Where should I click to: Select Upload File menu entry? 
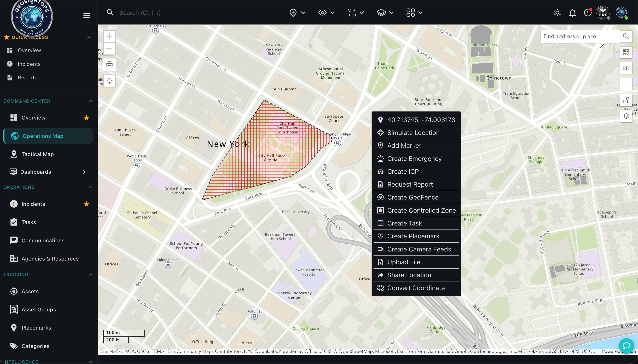click(416, 262)
